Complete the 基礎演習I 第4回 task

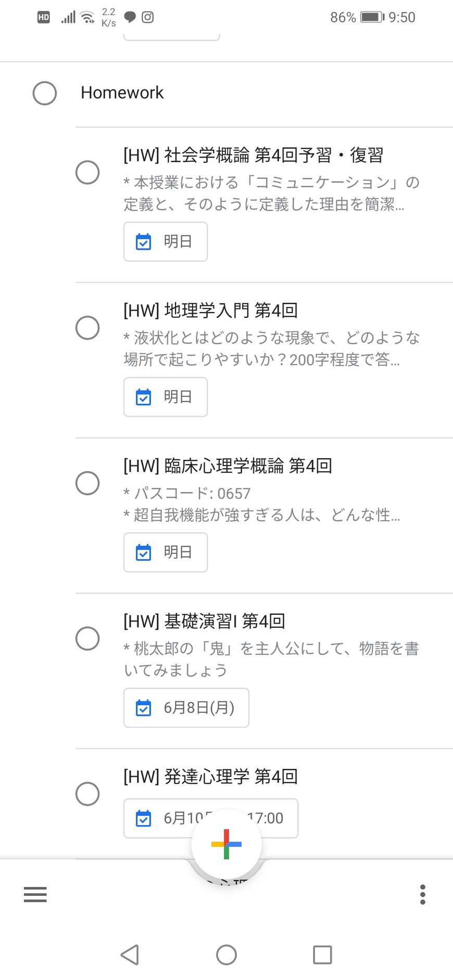[x=87, y=638]
